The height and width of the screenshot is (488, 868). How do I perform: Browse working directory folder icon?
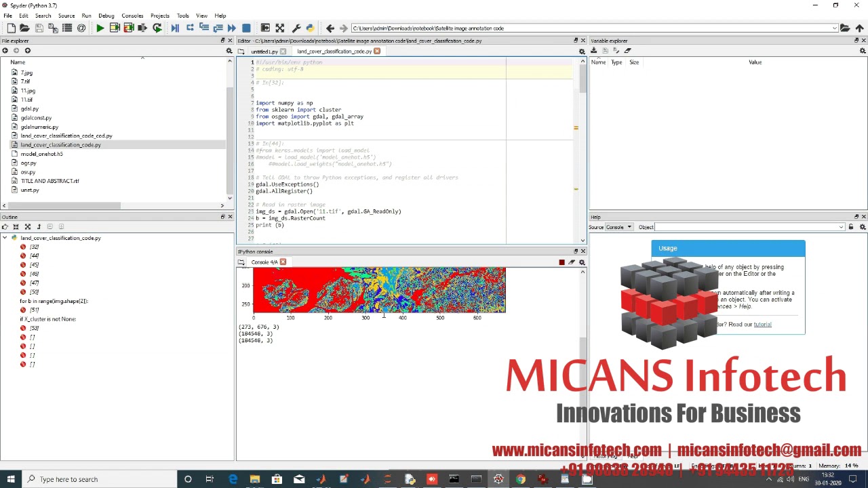(845, 28)
